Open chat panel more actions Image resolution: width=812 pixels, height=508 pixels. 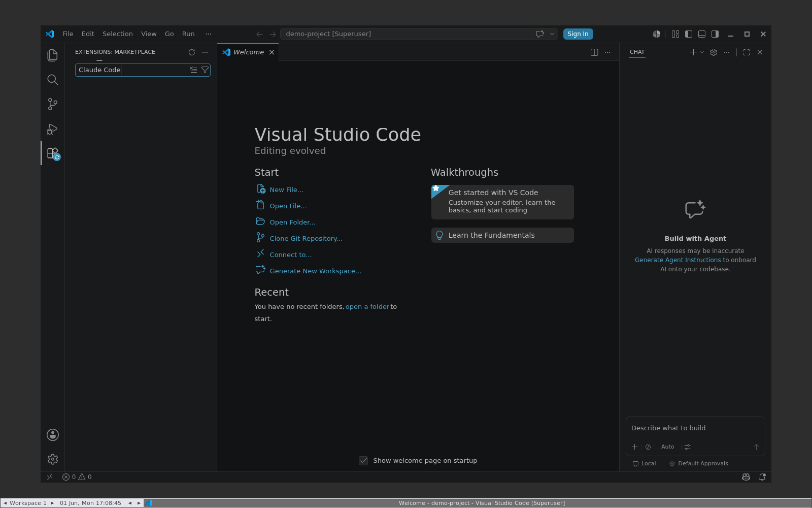[727, 52]
